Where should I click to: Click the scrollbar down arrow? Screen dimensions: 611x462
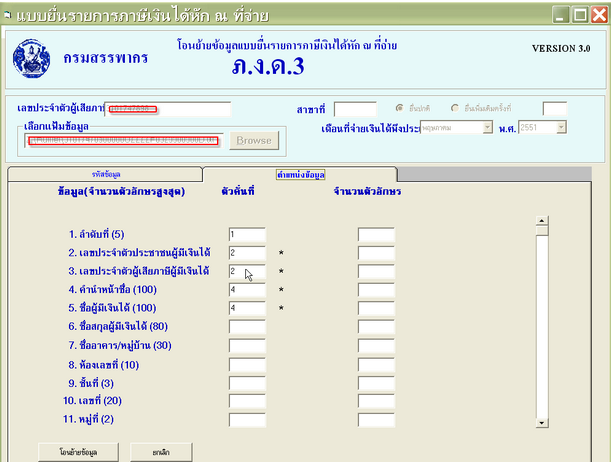pos(542,423)
